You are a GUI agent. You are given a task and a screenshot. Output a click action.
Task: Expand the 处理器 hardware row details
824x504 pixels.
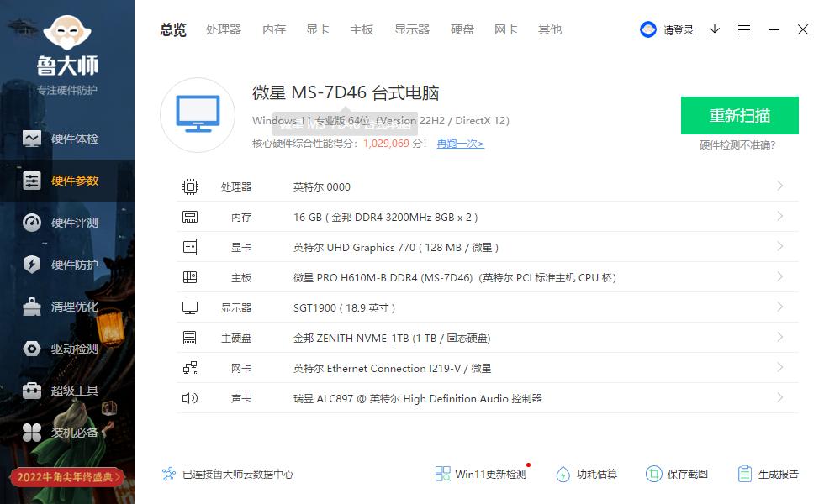point(779,186)
